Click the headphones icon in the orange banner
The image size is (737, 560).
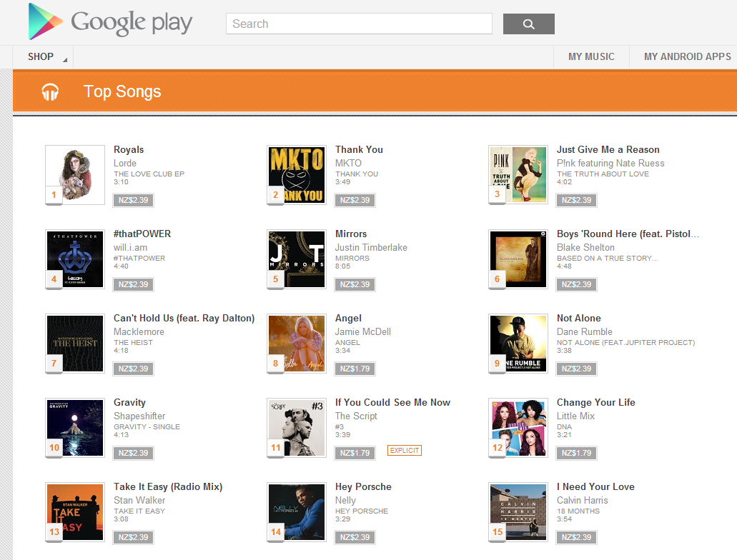tap(49, 91)
